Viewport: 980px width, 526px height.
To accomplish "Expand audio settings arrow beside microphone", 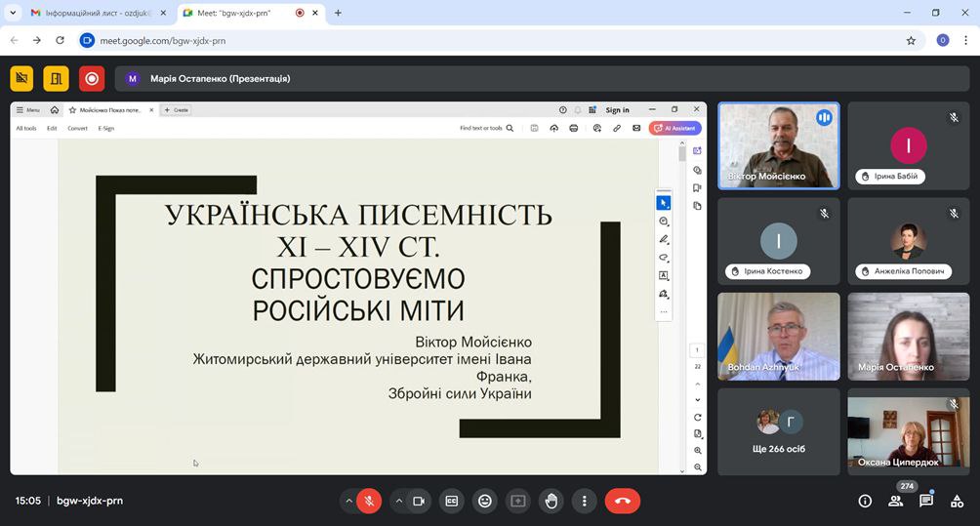I will [x=348, y=501].
